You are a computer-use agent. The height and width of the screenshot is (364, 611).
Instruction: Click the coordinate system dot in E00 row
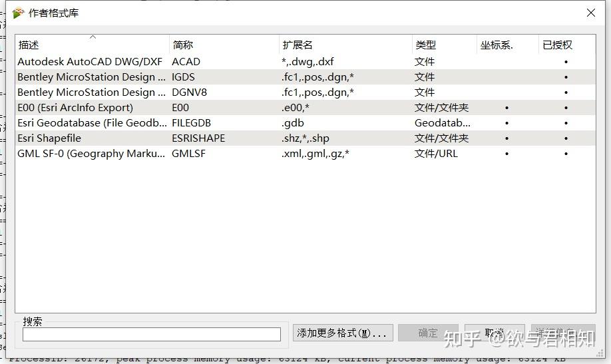click(x=507, y=108)
